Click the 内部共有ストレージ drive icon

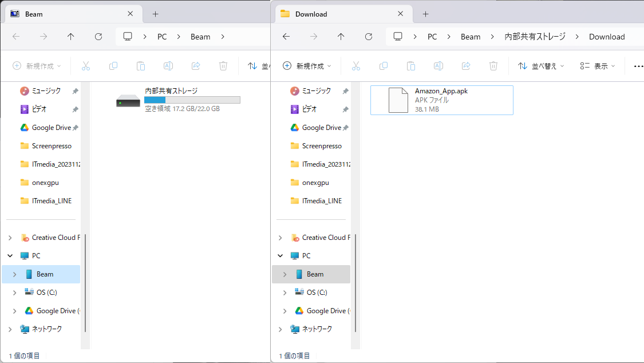(128, 101)
